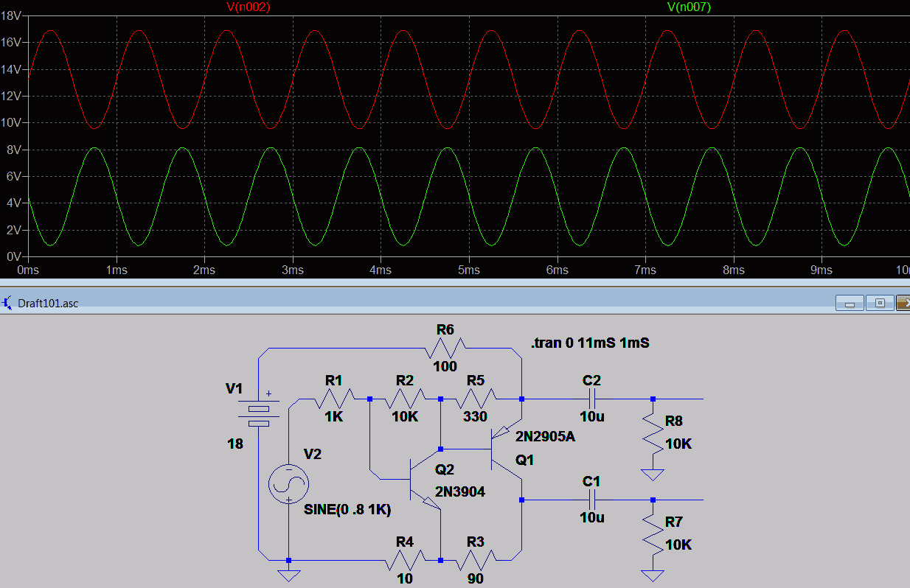Click the R1 resistor symbol
The image size is (910, 588).
pyautogui.click(x=334, y=399)
